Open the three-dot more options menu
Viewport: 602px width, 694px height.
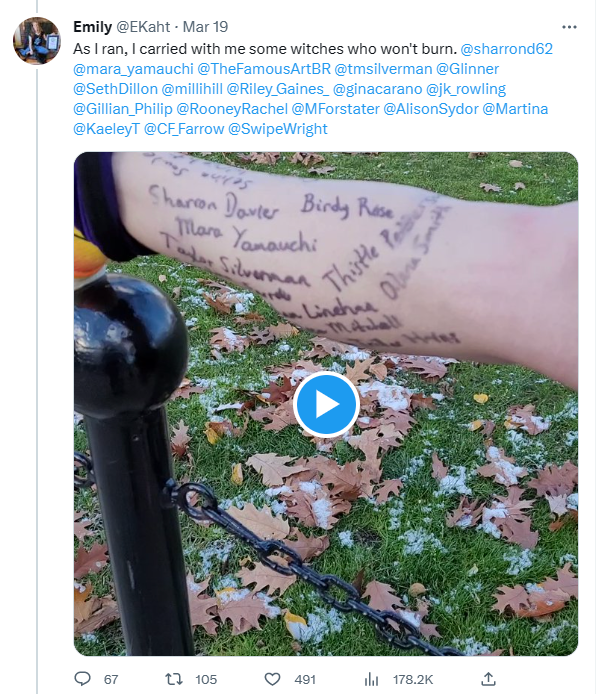coord(569,27)
